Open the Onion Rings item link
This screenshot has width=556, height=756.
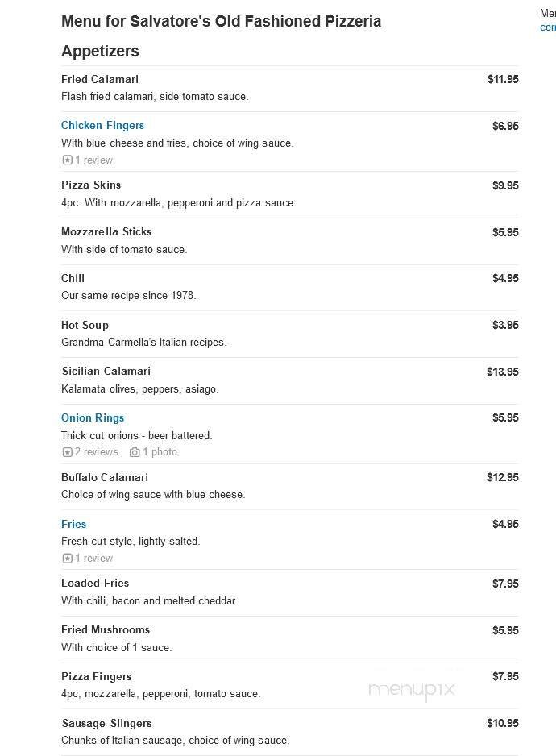pyautogui.click(x=92, y=417)
